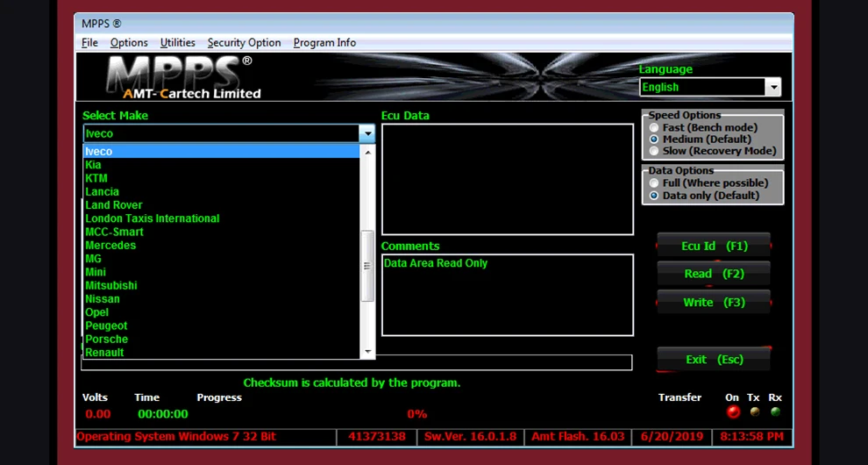Image resolution: width=868 pixels, height=465 pixels.
Task: Choose Peugeot from the make list
Action: [x=222, y=325]
